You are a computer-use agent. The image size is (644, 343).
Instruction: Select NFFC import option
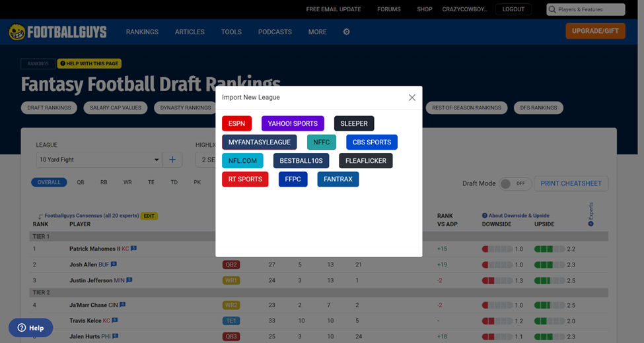tap(322, 142)
